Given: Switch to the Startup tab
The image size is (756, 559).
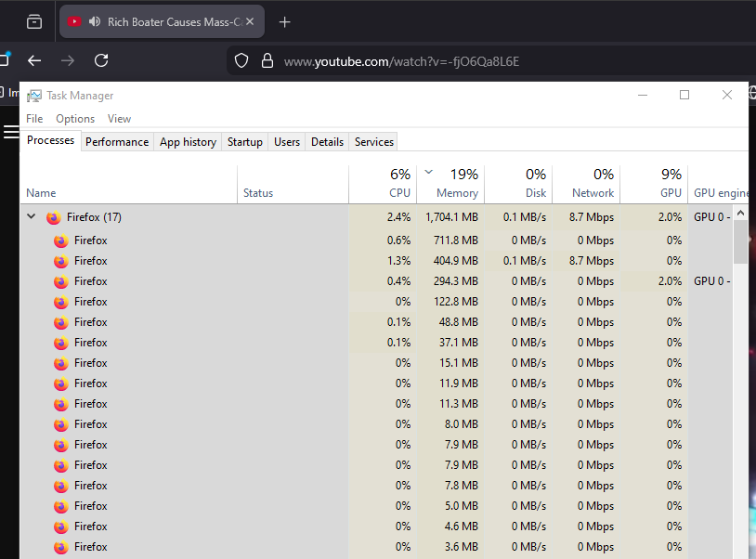Looking at the screenshot, I should tap(245, 142).
